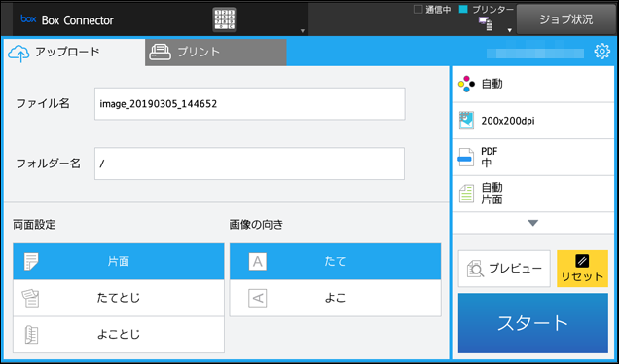
Task: Click the PDF file format icon
Action: coord(466,157)
